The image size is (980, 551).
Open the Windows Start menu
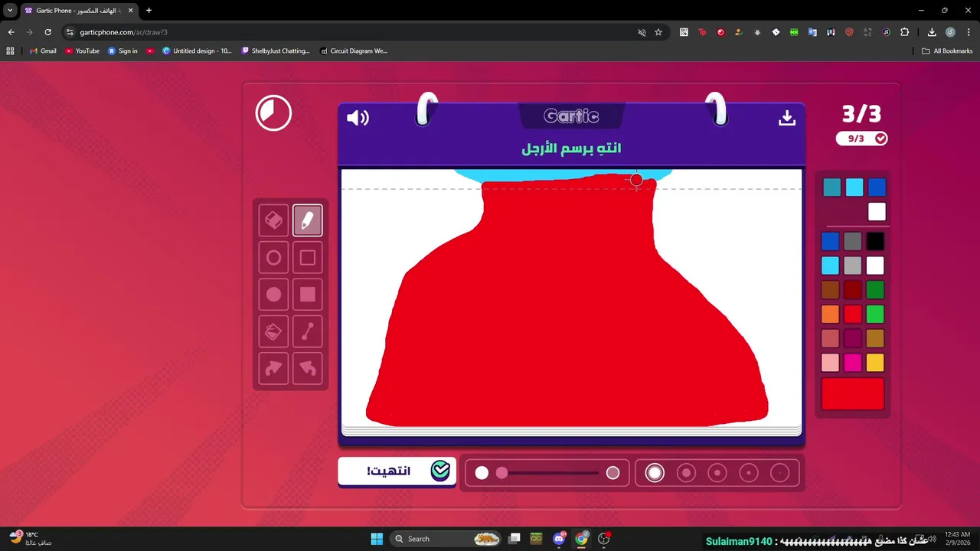(x=377, y=539)
